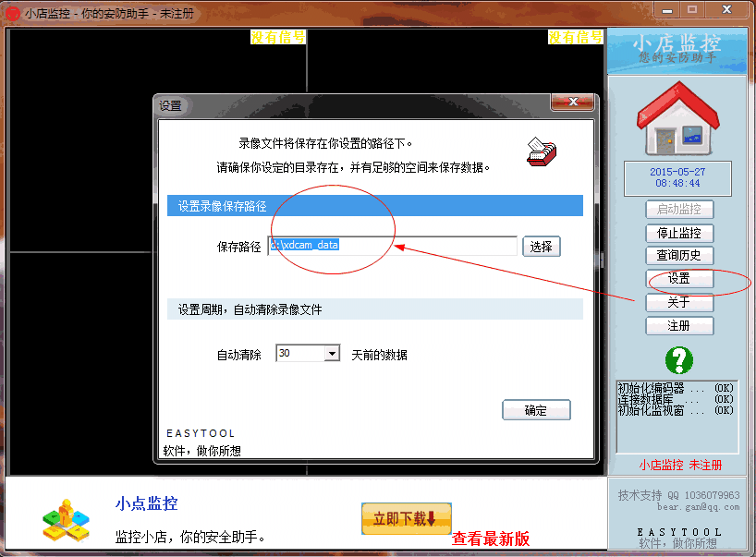Click the circled 设置 settings button
Image resolution: width=756 pixels, height=557 pixels.
point(679,279)
